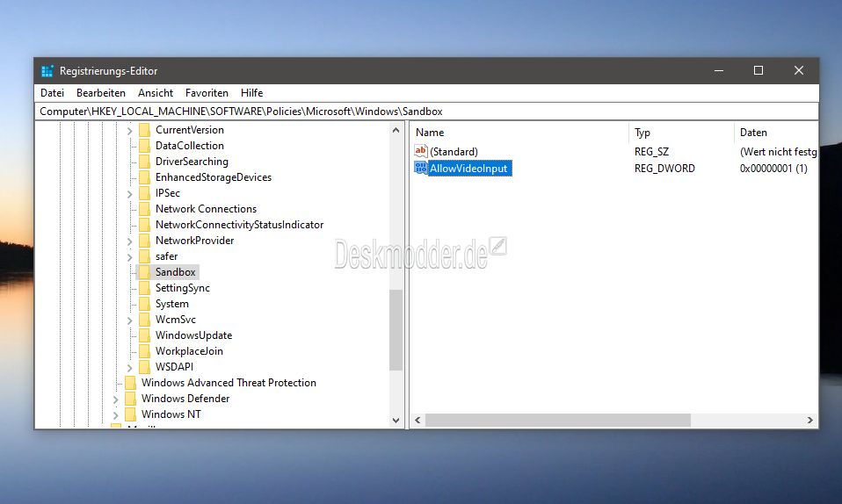
Task: Click the DriverSearching folder icon
Action: (x=144, y=162)
